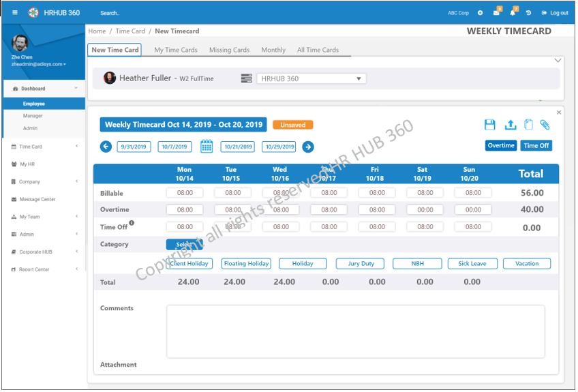Click the Home breadcrumb link

(97, 31)
